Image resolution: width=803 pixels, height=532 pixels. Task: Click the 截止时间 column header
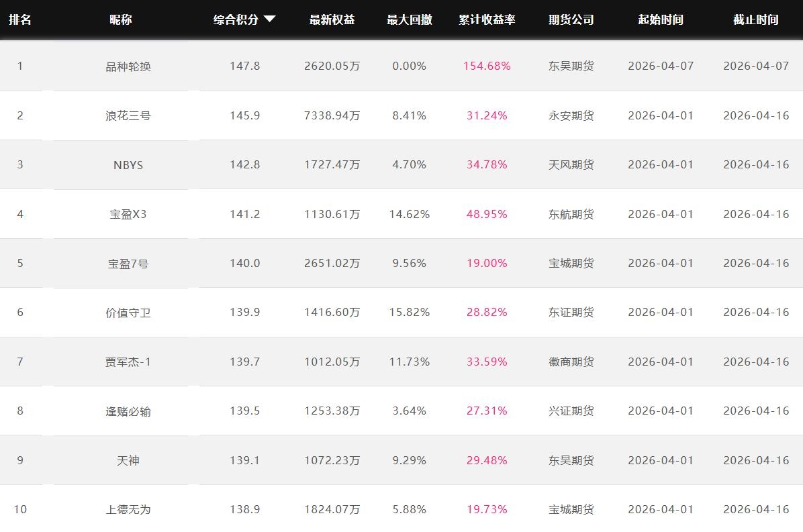[x=755, y=19]
